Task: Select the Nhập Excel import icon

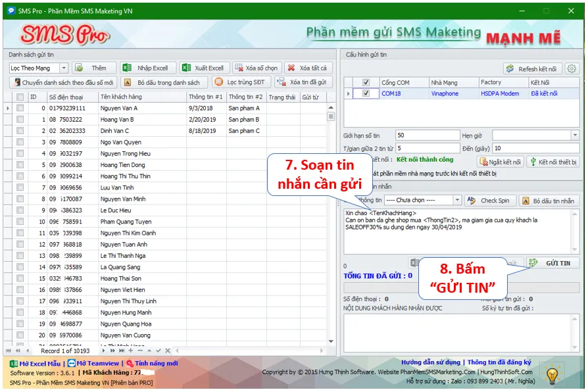Action: (126, 68)
